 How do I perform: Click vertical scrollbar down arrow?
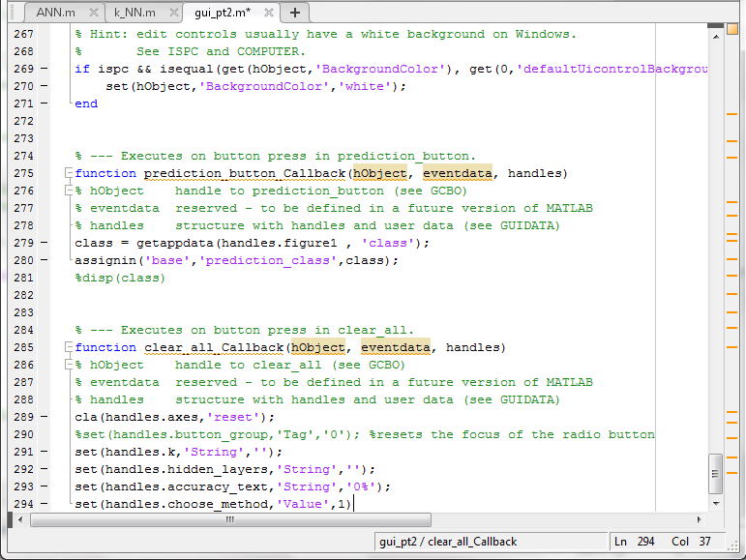tap(716, 503)
